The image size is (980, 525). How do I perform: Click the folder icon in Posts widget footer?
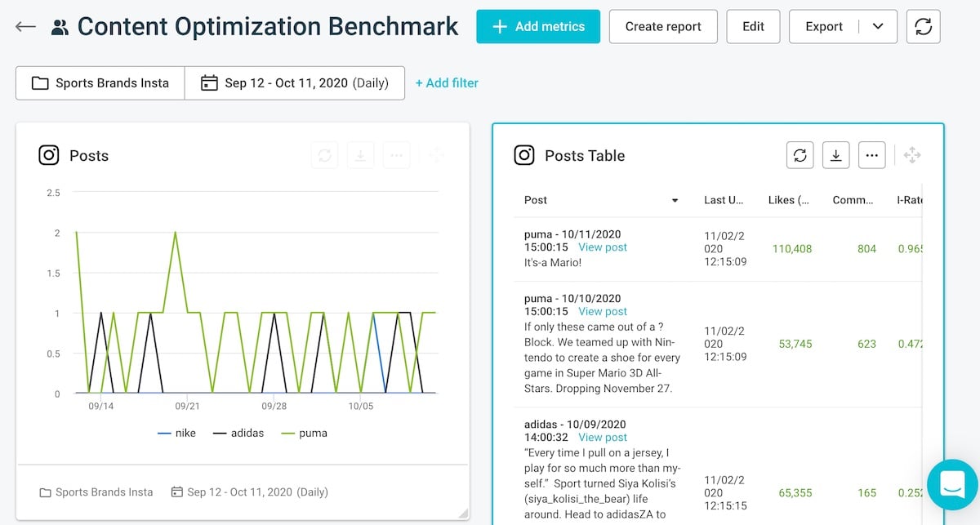pyautogui.click(x=45, y=492)
